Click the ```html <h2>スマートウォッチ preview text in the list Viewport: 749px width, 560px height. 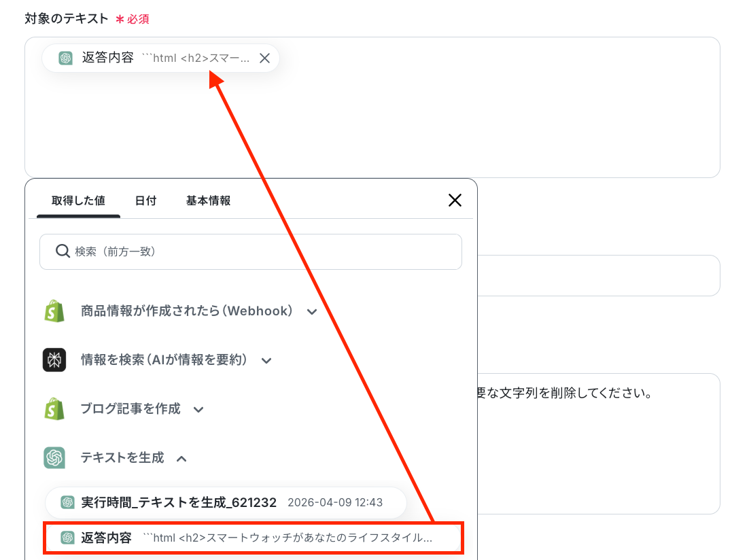coord(288,538)
